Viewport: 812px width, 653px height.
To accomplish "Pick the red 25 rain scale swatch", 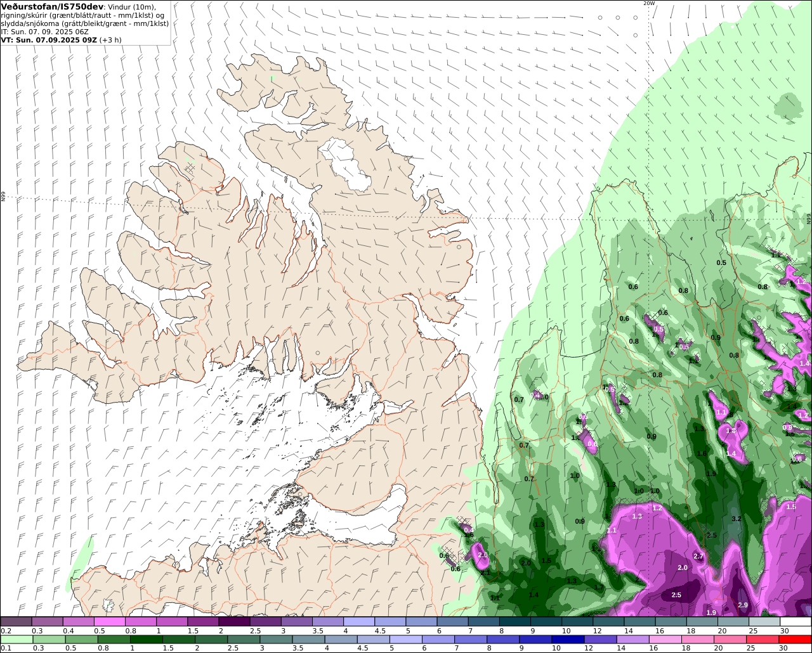I will tap(763, 640).
